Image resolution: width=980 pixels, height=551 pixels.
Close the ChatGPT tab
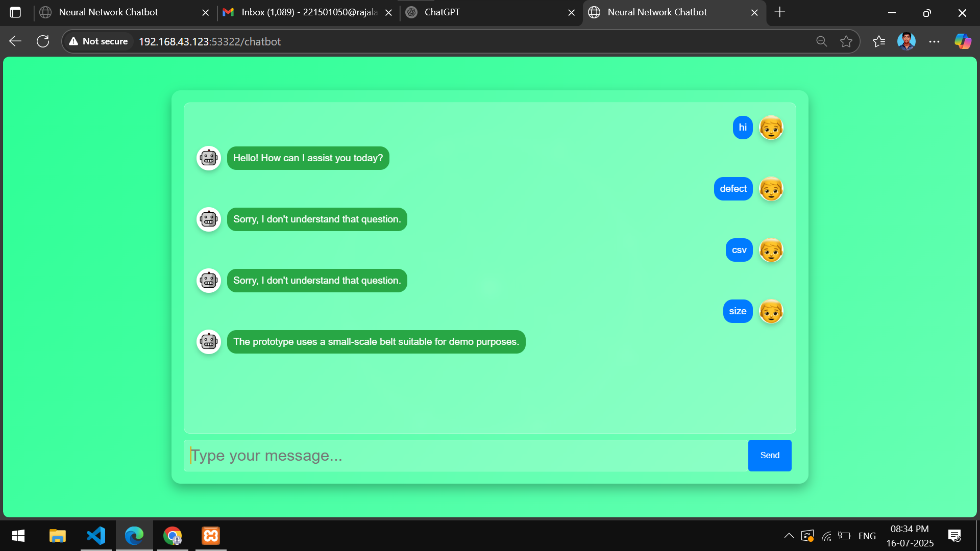coord(571,13)
